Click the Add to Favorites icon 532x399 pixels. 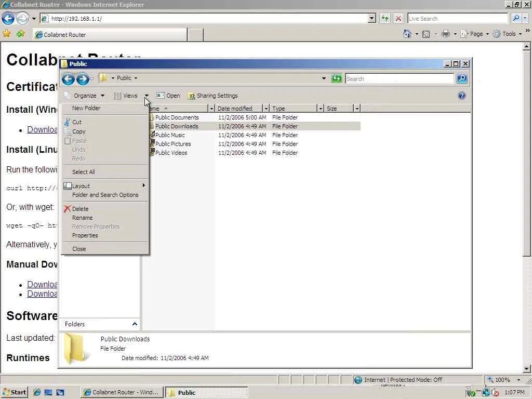coord(20,34)
